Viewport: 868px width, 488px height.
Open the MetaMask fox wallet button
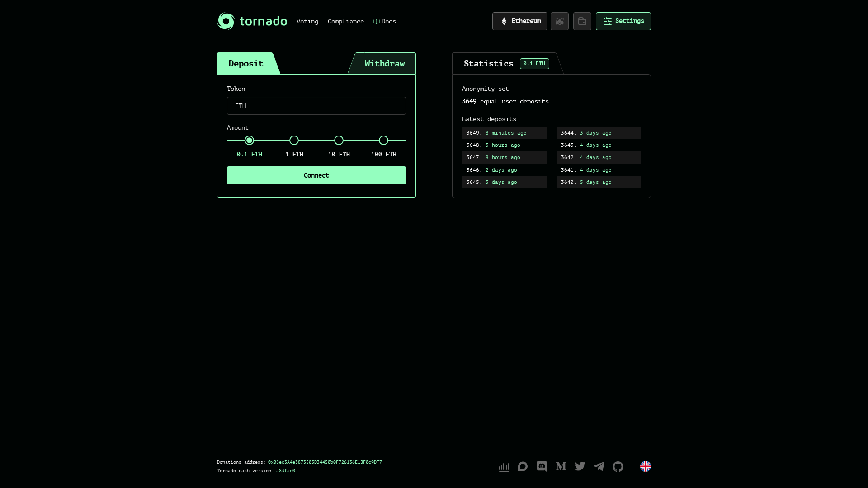(560, 21)
